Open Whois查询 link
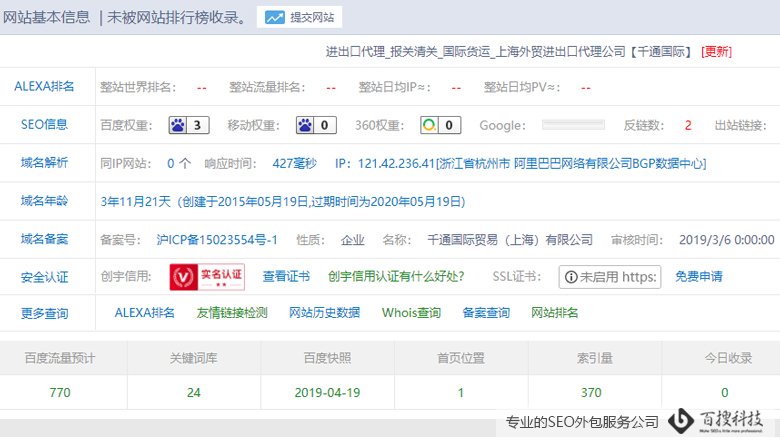This screenshot has width=780, height=443. [411, 313]
